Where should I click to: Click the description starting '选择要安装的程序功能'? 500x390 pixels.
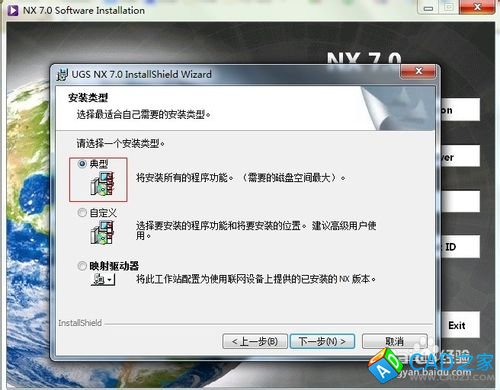click(256, 231)
